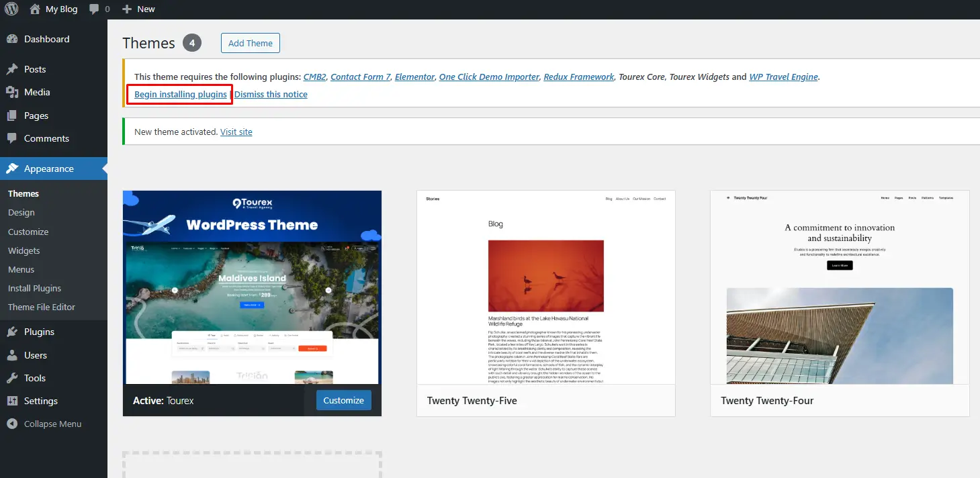Click the Collapse Menu arrow icon
The width and height of the screenshot is (980, 478).
point(12,424)
